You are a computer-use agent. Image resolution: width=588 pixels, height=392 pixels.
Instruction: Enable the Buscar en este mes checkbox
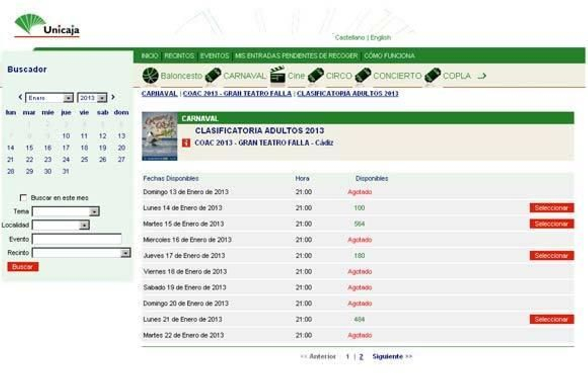coord(23,197)
